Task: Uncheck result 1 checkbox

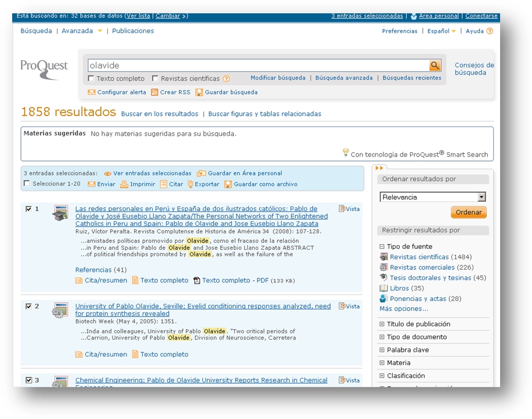Action: 29,209
